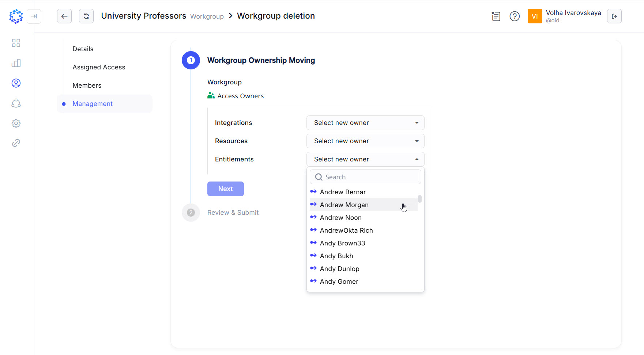Screen dimensions: 644x355
Task: Expand the Integrations new owner dropdown
Action: pos(365,123)
